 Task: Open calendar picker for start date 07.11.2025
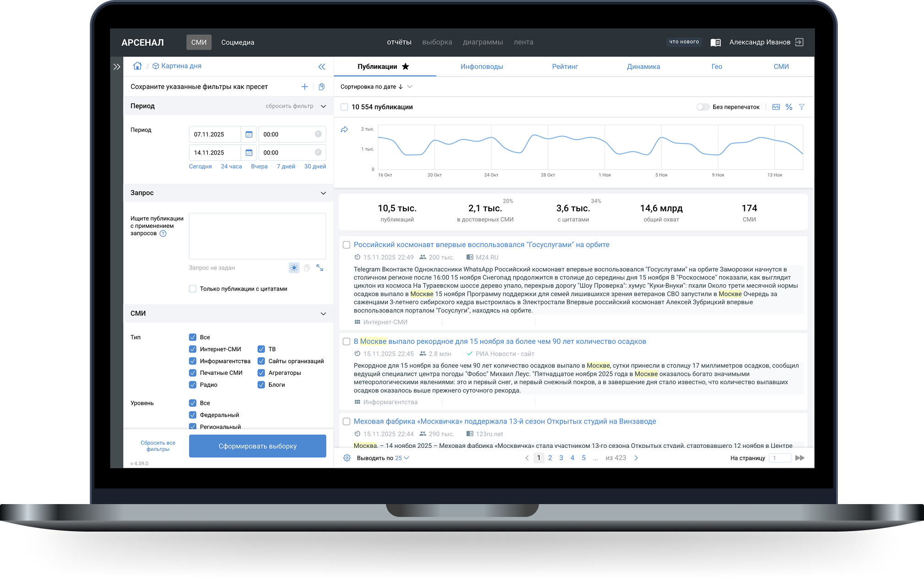point(248,134)
